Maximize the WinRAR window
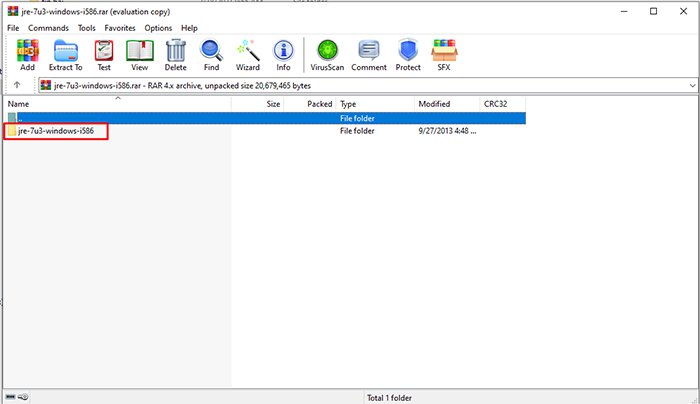Screen dimensions: 700x404 654,11
